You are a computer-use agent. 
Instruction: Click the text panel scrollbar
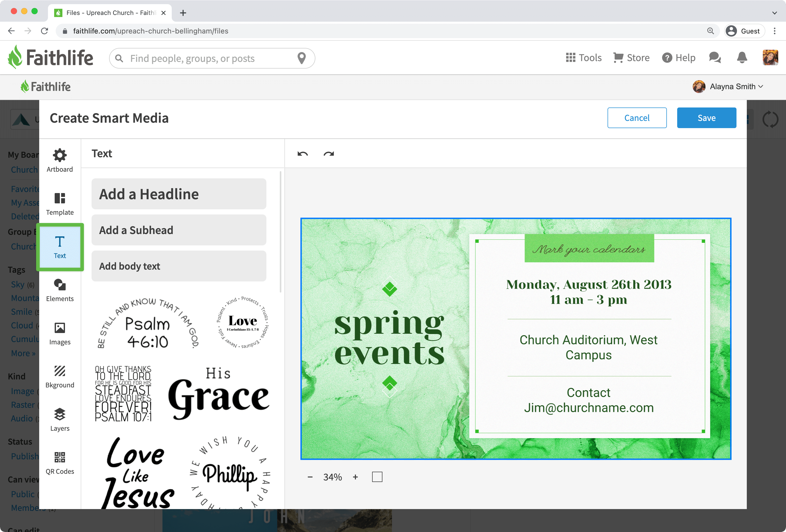tap(280, 232)
